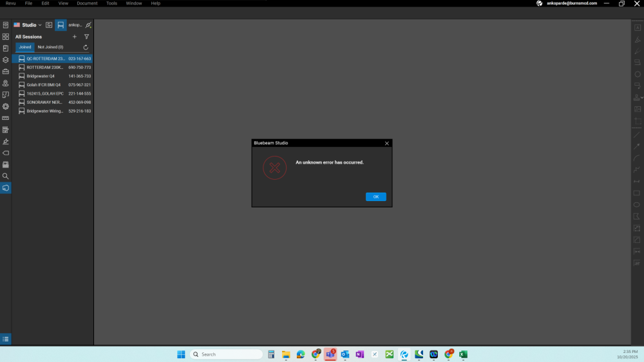Viewport: 644px width, 362px height.
Task: Click the taskbar Search box
Action: [226, 354]
